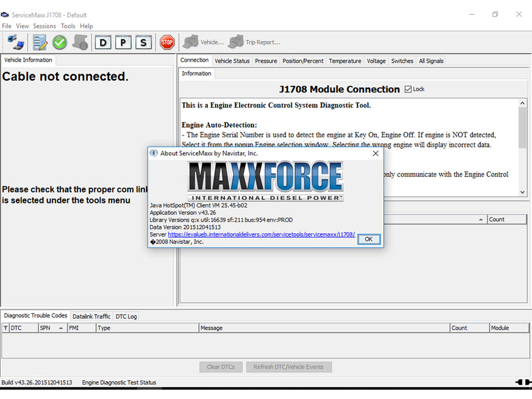This screenshot has height=399, width=532.
Task: Sort by the SPN column header
Action: (52, 328)
